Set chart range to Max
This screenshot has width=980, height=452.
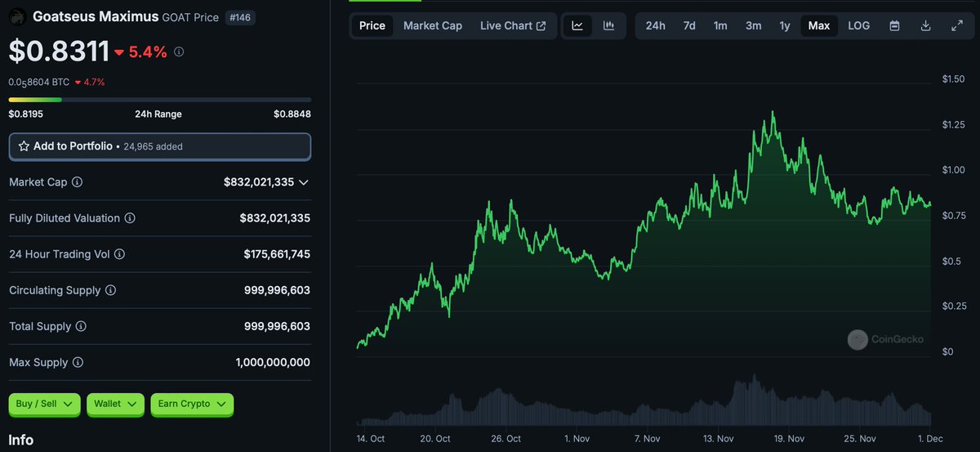pos(819,25)
